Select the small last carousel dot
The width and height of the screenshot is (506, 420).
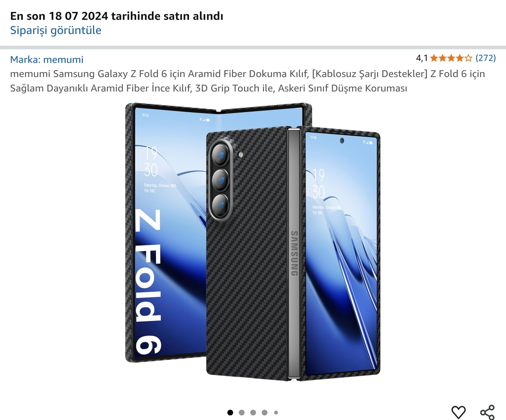click(x=276, y=412)
